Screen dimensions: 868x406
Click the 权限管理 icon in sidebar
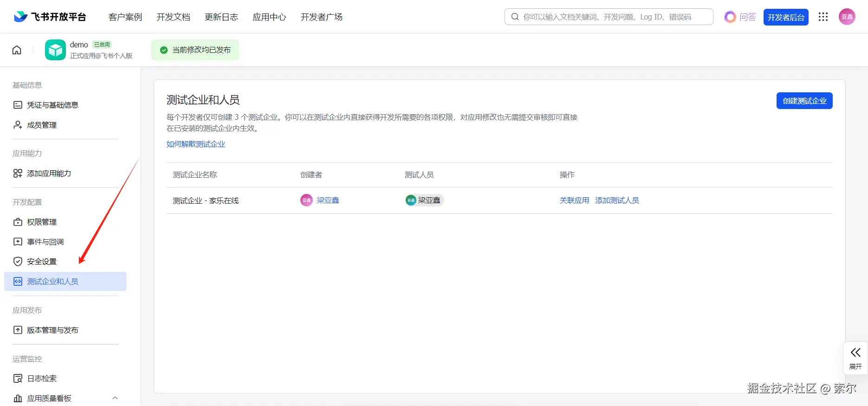click(18, 222)
